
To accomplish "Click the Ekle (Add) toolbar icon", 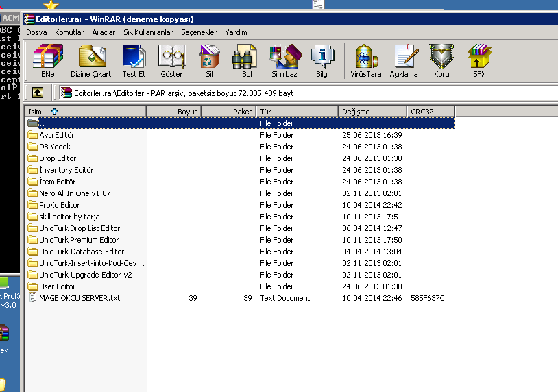I will 48,60.
